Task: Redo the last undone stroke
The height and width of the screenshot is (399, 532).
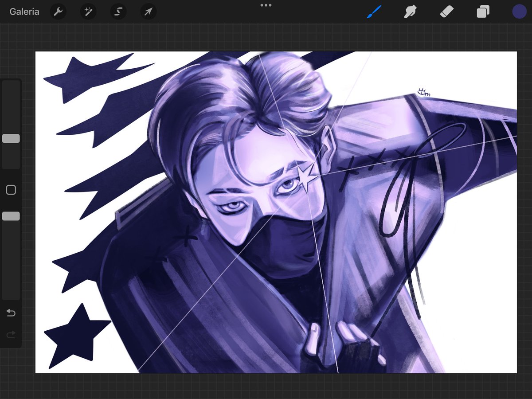Action: coord(11,335)
